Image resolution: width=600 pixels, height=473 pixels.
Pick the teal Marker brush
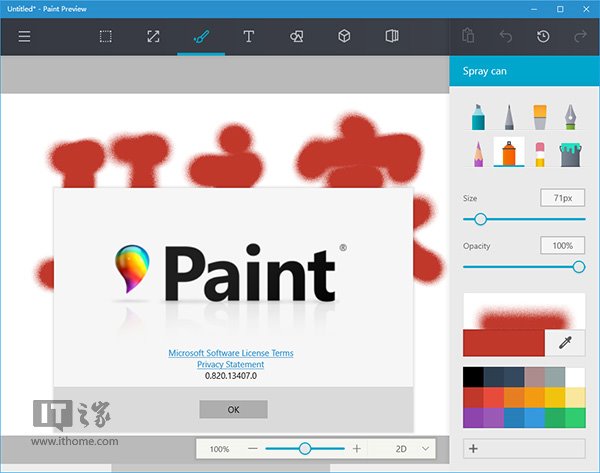(478, 117)
